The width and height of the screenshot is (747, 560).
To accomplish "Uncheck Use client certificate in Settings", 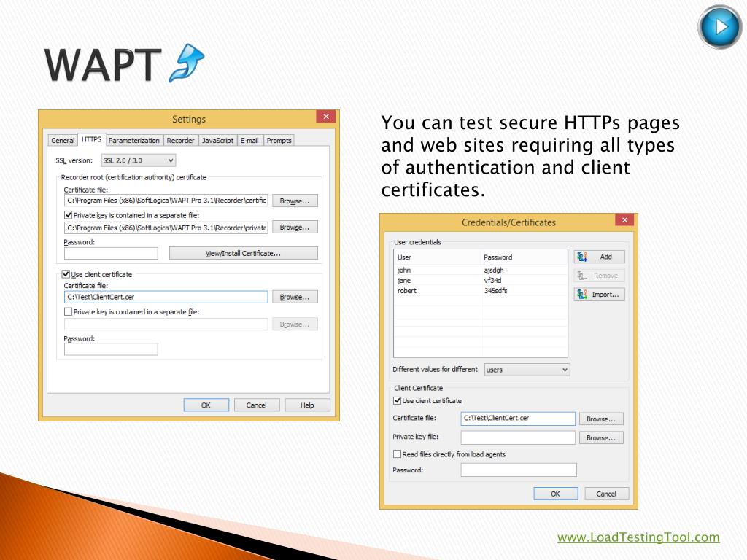I will coord(66,274).
